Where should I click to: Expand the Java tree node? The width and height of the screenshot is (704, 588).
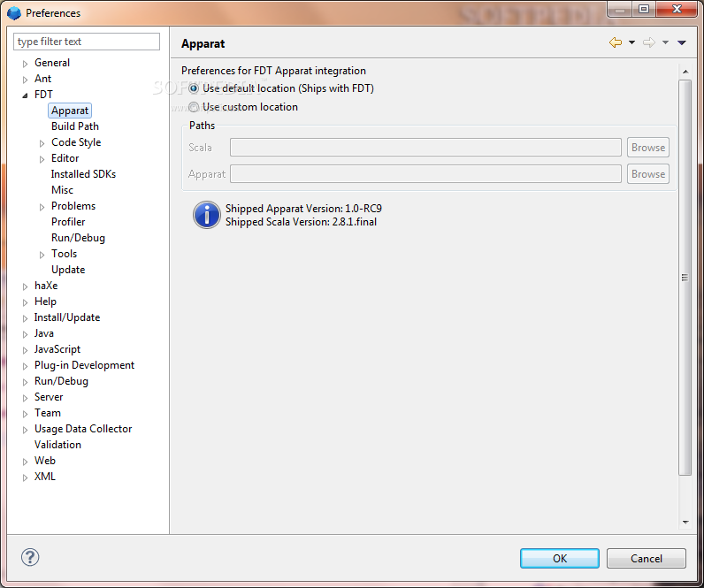click(x=25, y=334)
